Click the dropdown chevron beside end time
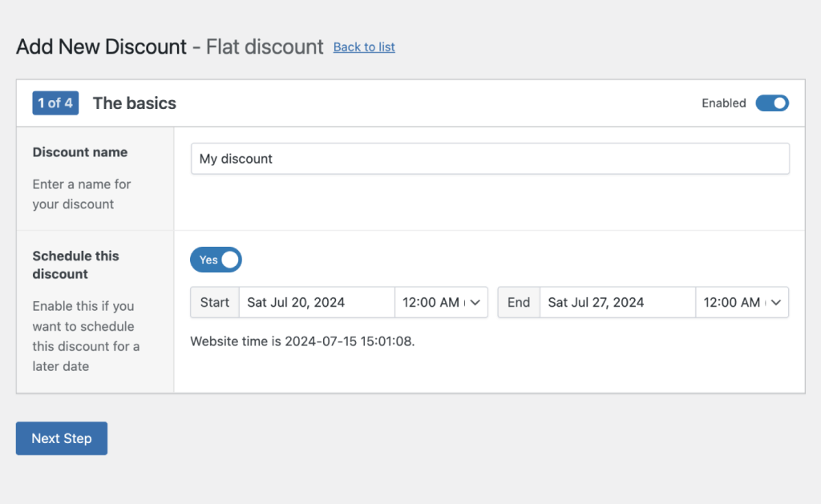Viewport: 821px width, 504px height. pos(775,302)
